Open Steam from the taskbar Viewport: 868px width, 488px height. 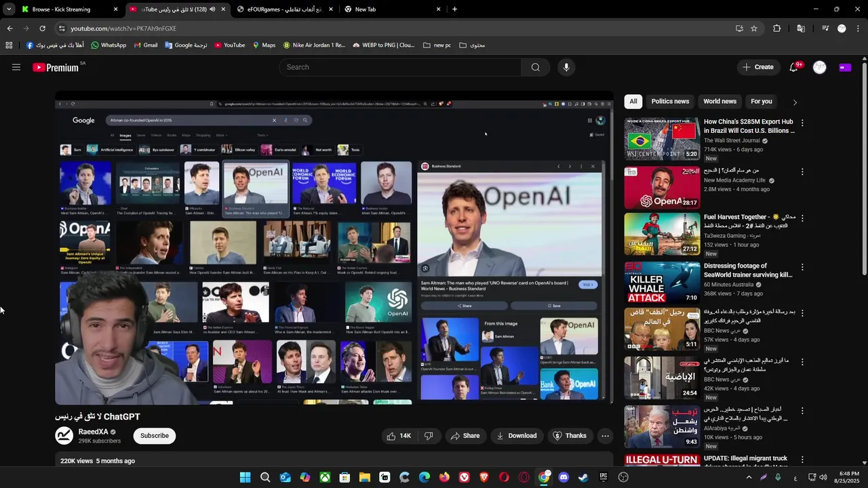(x=583, y=477)
